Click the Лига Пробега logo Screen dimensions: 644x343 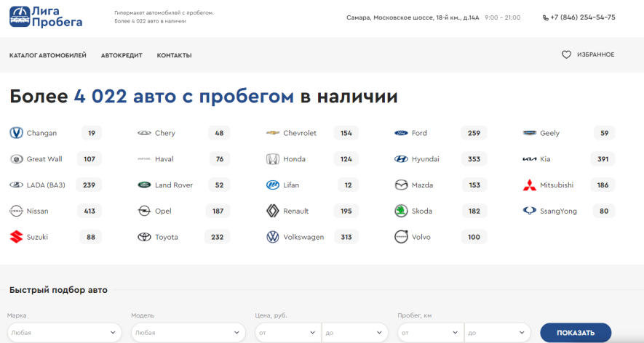46,17
